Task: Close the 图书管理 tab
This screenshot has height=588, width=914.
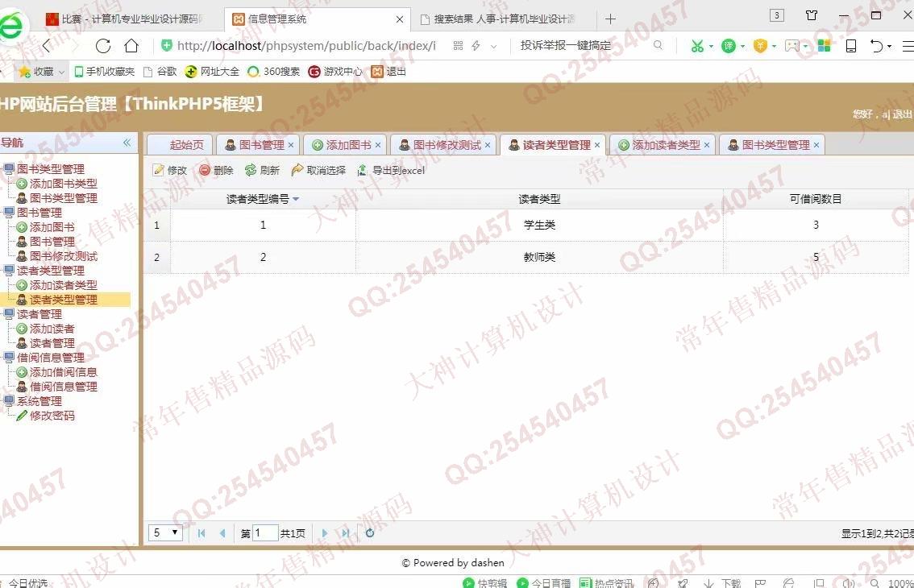Action: 291,145
